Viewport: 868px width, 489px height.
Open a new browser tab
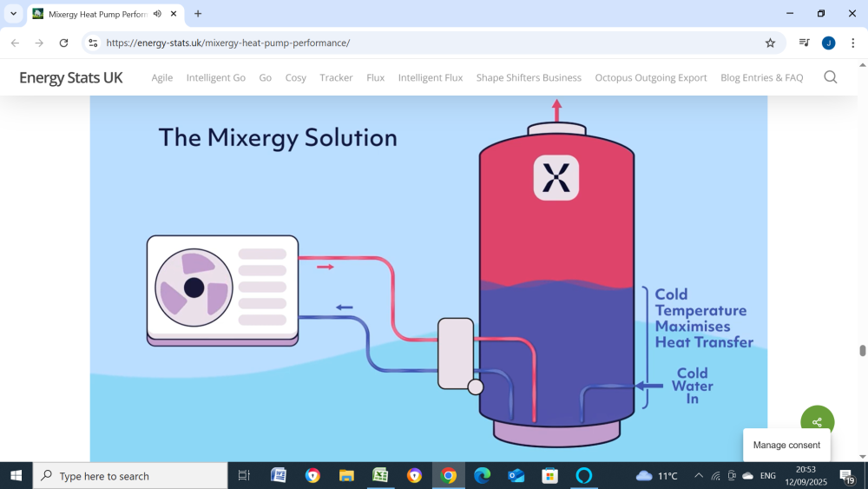coord(198,14)
